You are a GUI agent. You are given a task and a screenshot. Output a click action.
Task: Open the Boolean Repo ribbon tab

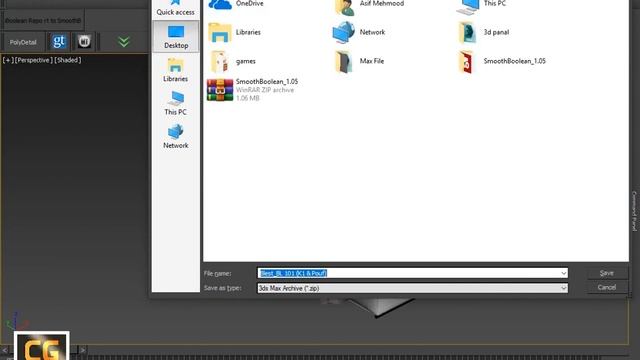pos(43,20)
